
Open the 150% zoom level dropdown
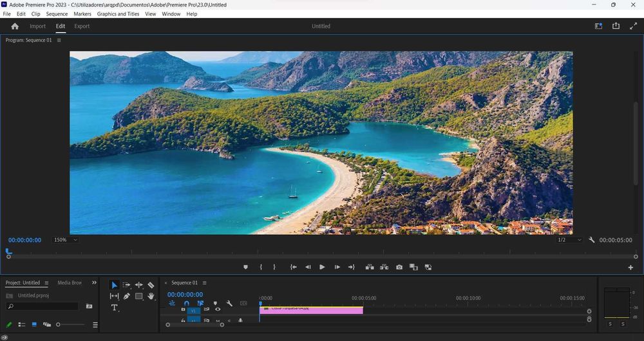tap(66, 240)
